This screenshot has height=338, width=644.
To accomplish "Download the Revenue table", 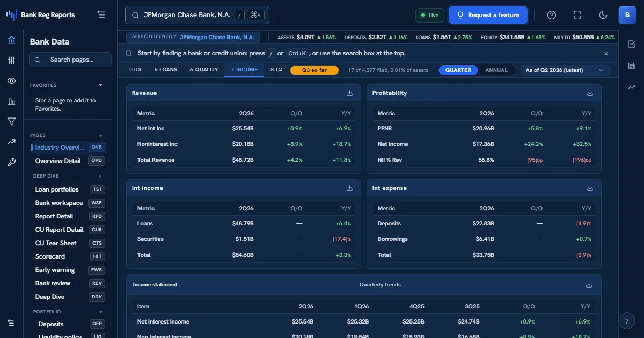I will coord(349,93).
